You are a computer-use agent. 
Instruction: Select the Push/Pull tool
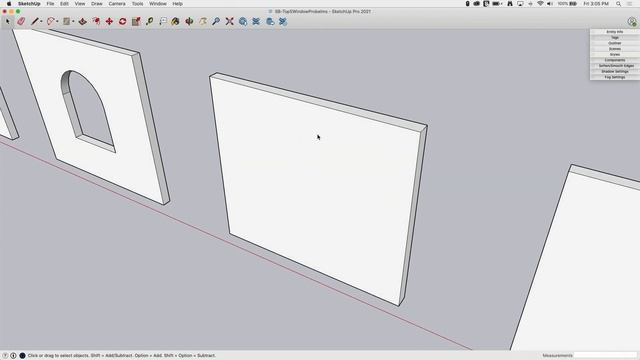pos(82,21)
